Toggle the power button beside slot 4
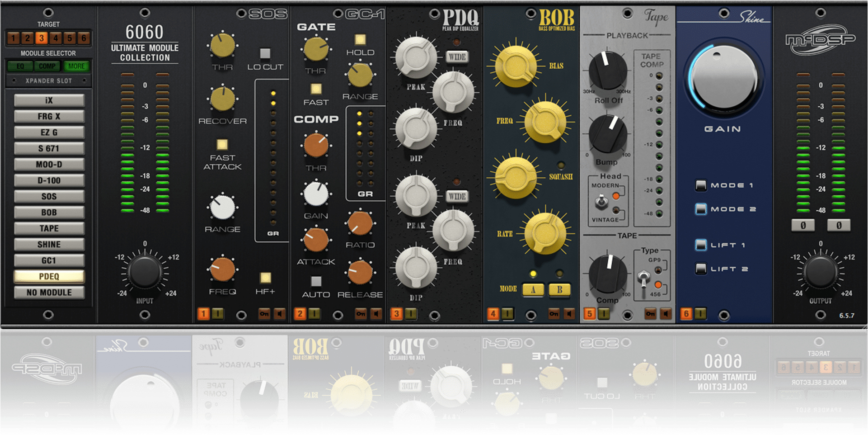 (x=507, y=314)
